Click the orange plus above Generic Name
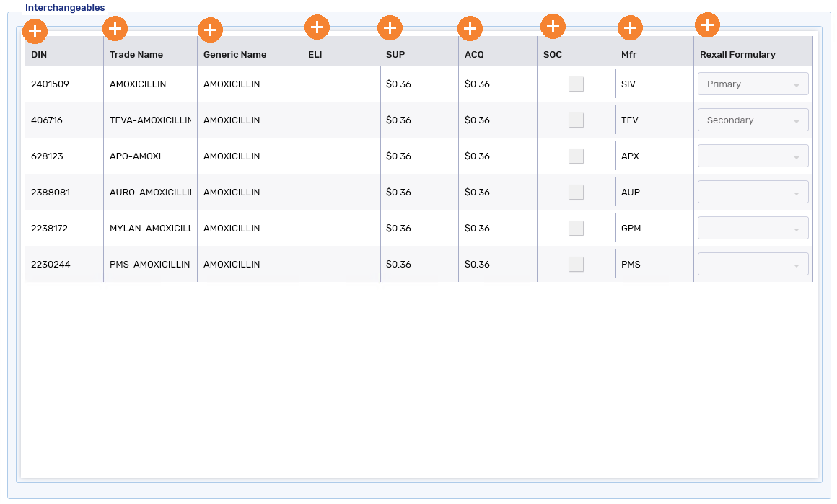Screen dimensions: 837x504 tap(210, 30)
